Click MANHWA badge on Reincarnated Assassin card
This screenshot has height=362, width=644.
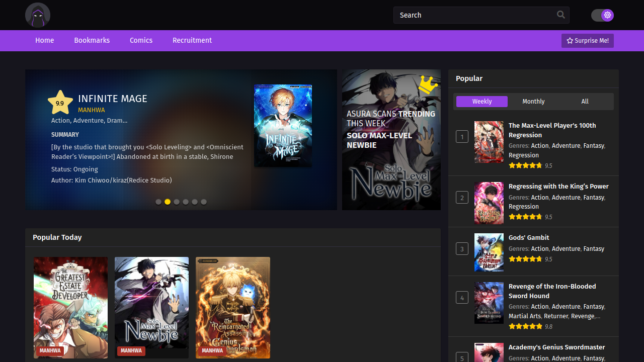pos(212,351)
